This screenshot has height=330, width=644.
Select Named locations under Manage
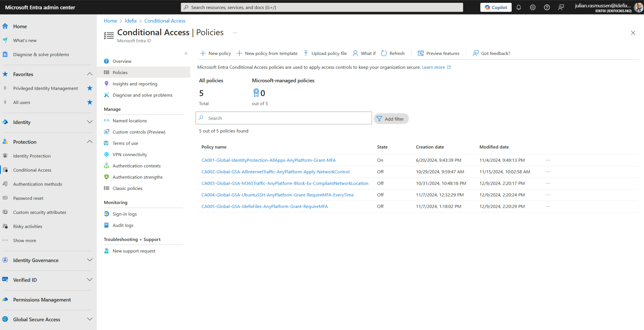(x=130, y=121)
